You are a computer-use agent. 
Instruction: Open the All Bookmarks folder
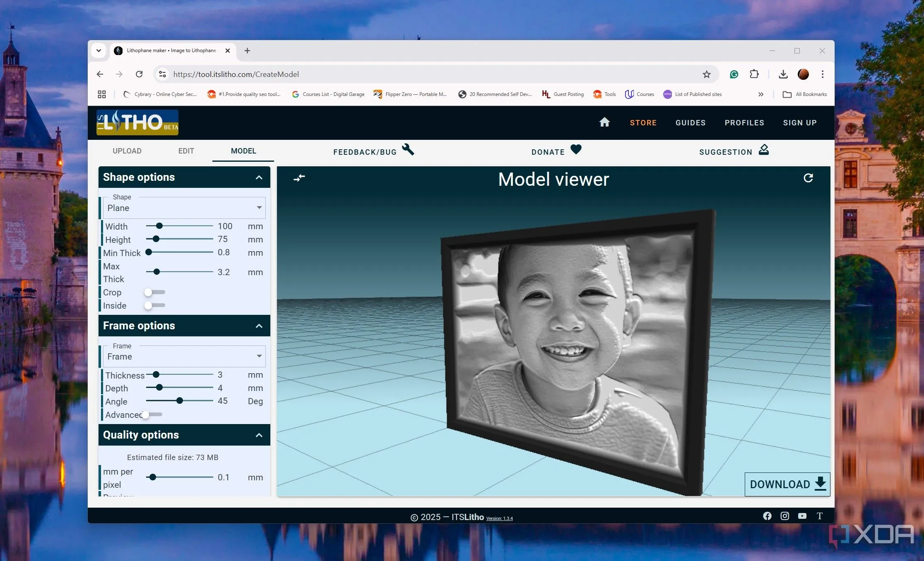[805, 94]
